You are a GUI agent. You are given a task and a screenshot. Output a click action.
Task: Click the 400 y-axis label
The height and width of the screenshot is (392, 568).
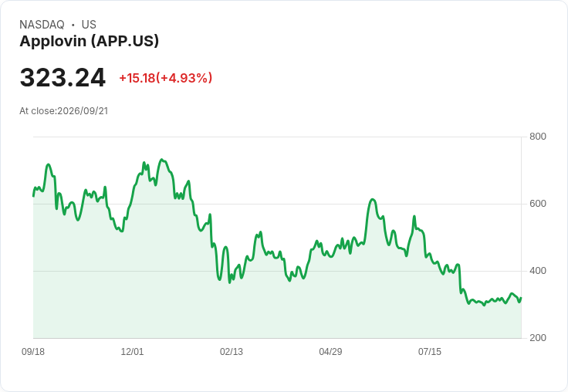coord(538,271)
